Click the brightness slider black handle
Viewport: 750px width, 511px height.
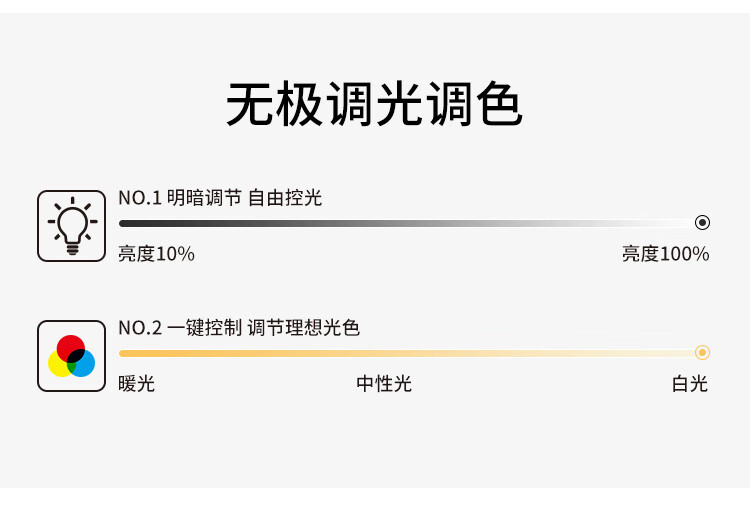pos(702,222)
